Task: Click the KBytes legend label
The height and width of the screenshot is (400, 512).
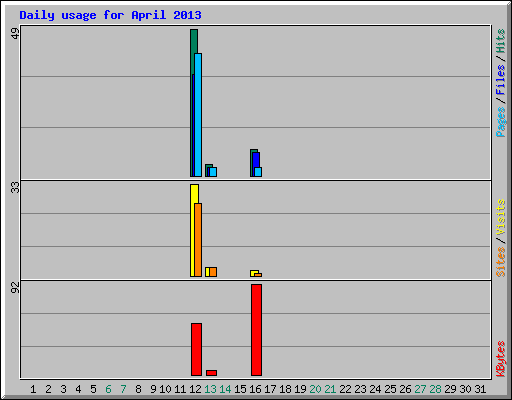Action: click(x=501, y=359)
